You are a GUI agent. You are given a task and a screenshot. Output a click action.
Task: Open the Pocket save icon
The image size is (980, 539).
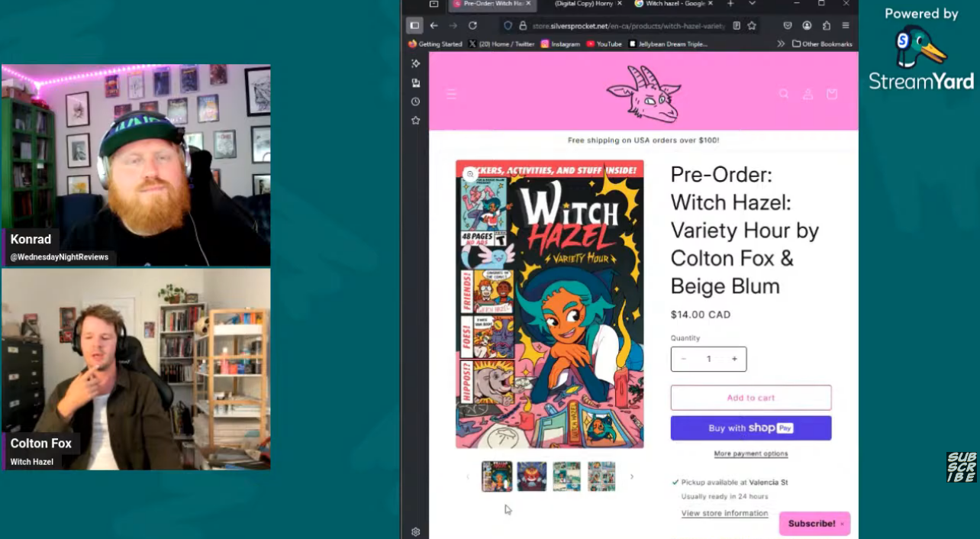click(788, 25)
